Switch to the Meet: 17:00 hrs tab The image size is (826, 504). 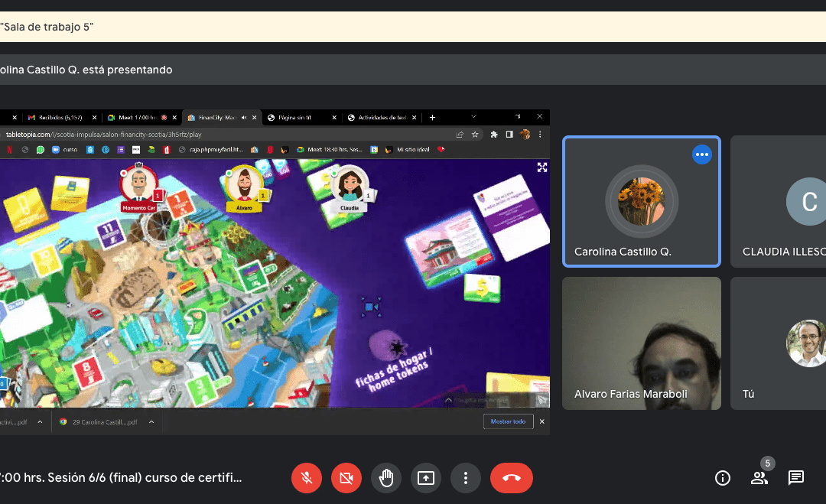click(x=138, y=118)
